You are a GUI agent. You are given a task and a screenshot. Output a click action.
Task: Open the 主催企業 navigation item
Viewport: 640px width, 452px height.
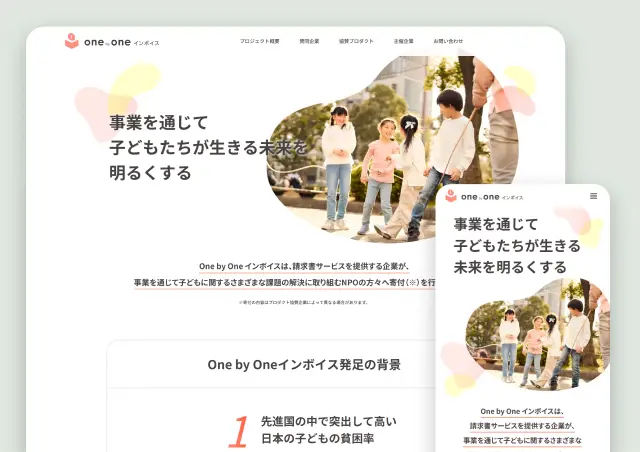pos(403,41)
